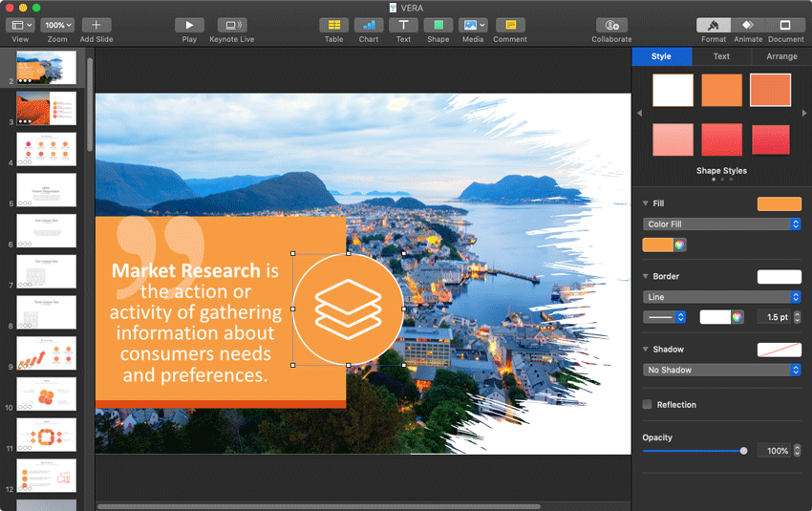Screen dimensions: 812x511
Task: Add a Shape from the toolbar
Action: [x=438, y=25]
